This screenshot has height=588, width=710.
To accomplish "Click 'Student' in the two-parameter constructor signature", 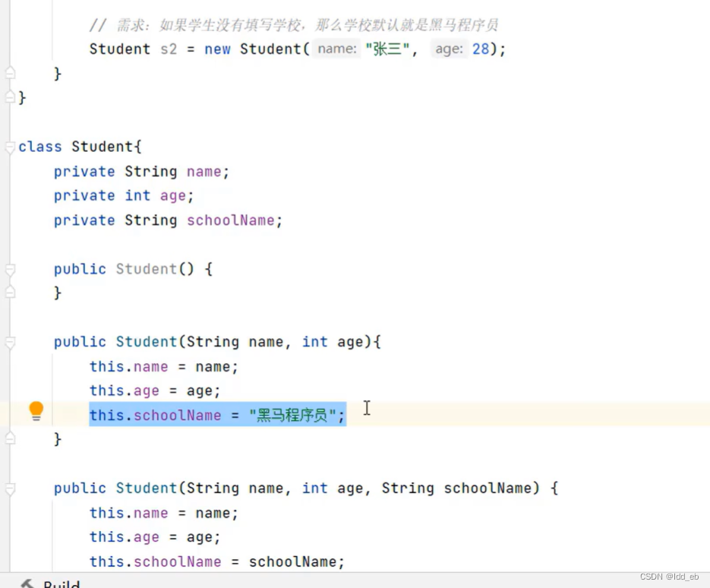I will pos(147,342).
